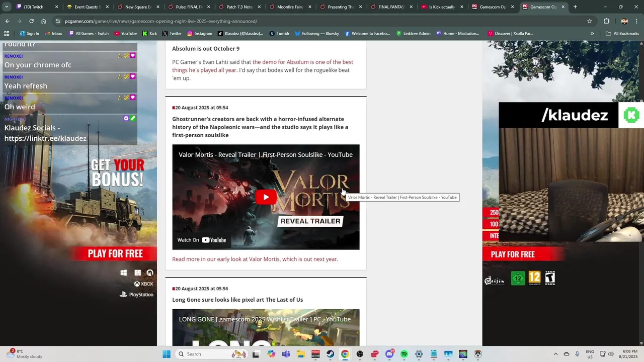The height and width of the screenshot is (362, 644).
Task: Expand hidden bookmarks with the chevron
Action: click(592, 34)
